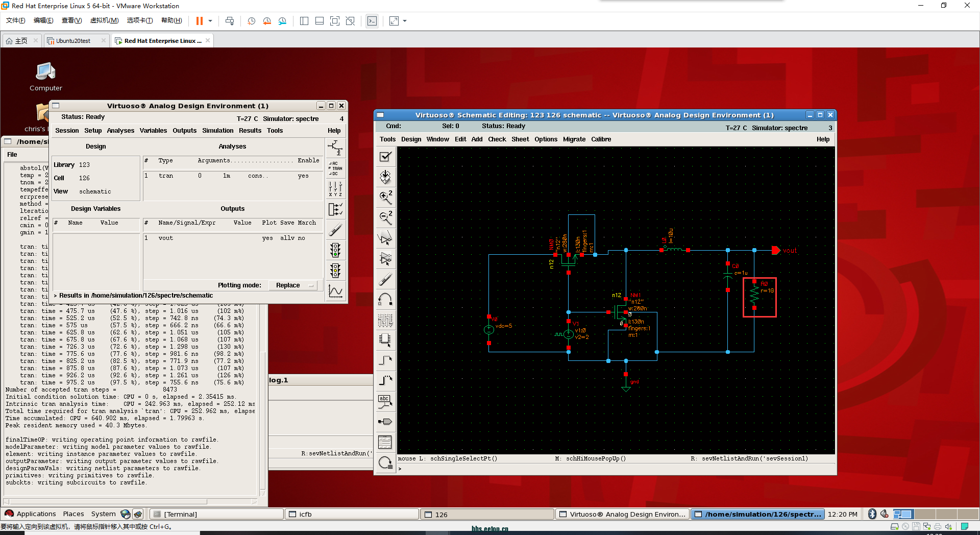Image resolution: width=980 pixels, height=535 pixels.
Task: Select the Stretch tool in schematic toolbar
Action: [x=385, y=238]
